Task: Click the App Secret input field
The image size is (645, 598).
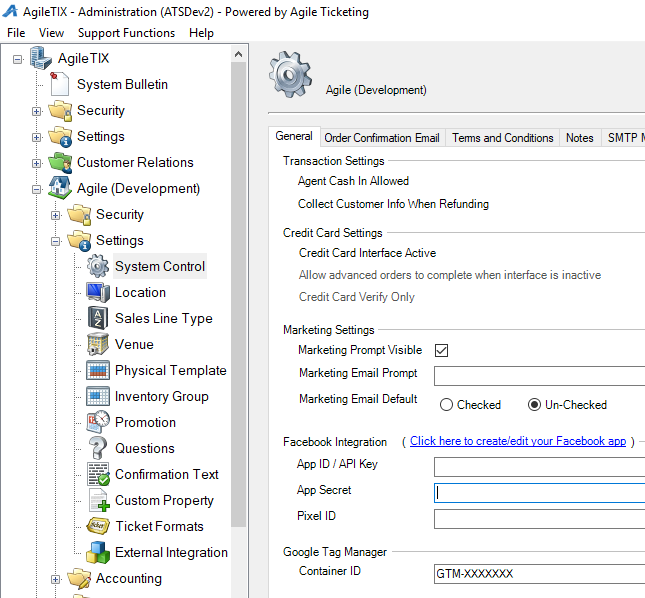Action: click(539, 493)
